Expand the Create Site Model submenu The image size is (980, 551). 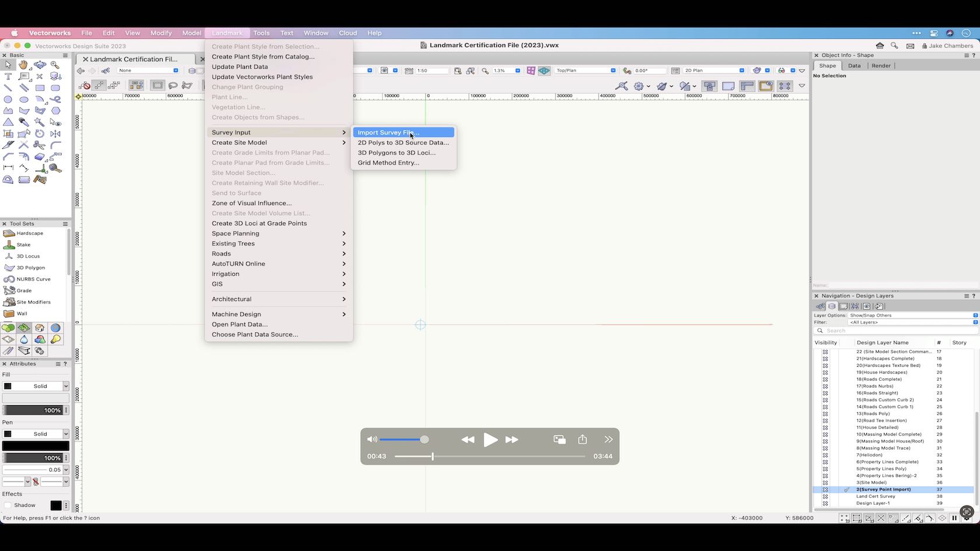click(279, 142)
